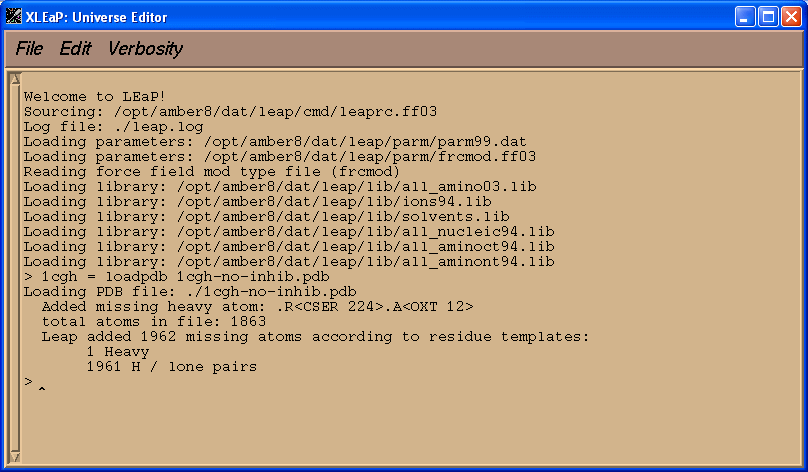808x472 pixels.
Task: Click the parm99.dat loading parameters line
Action: tap(275, 141)
